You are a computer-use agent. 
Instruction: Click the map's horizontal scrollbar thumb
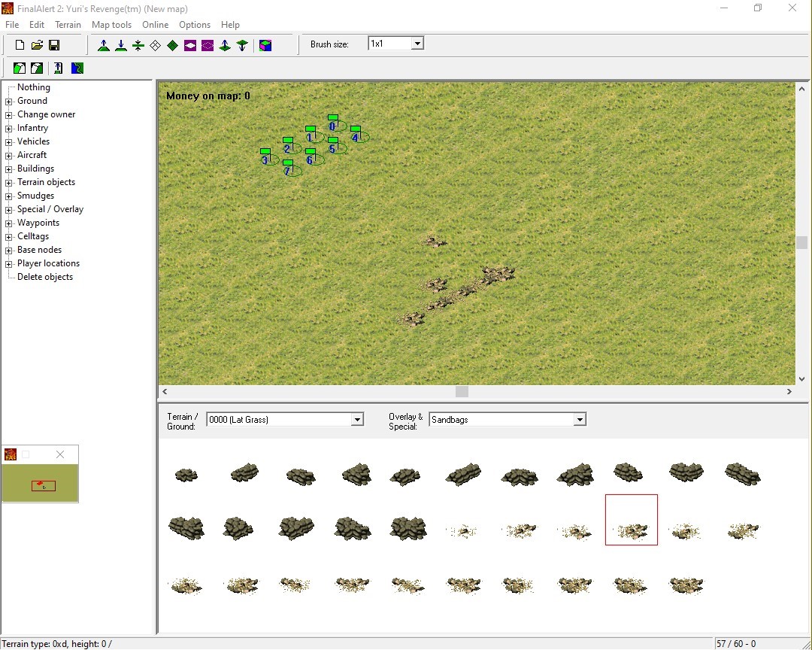coord(462,391)
